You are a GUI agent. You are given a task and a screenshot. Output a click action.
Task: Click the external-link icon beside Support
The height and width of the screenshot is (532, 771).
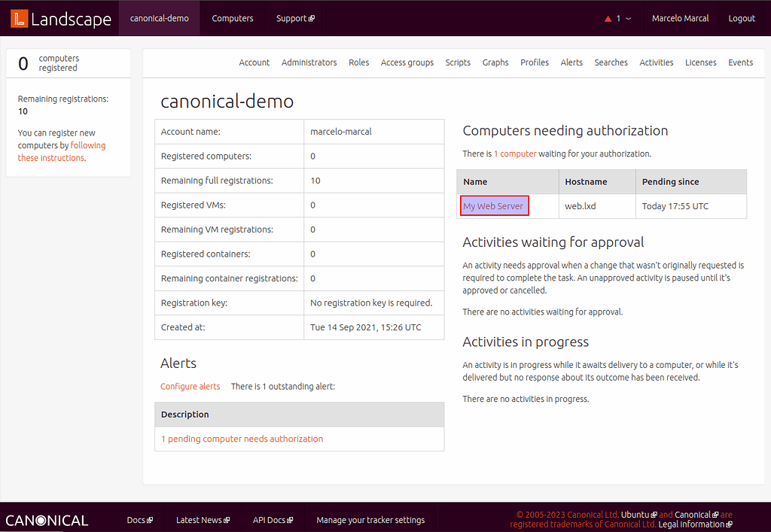coord(312,18)
